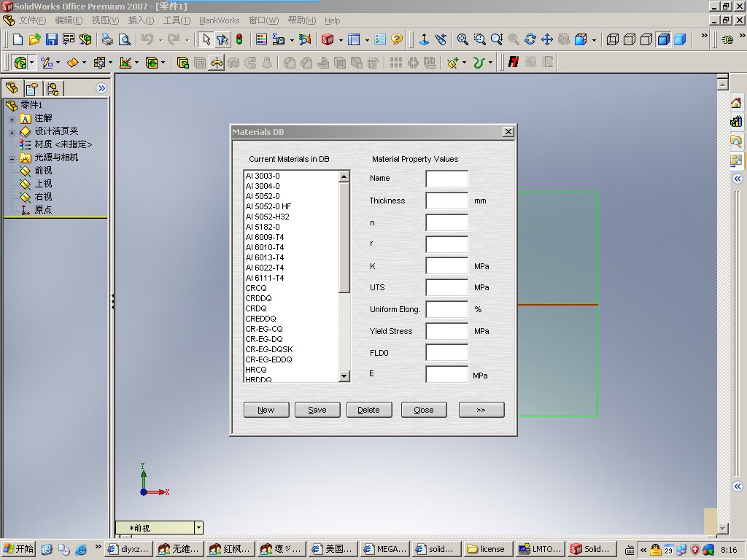Click the Save icon in the toolbar
The width and height of the screenshot is (747, 560).
(51, 39)
